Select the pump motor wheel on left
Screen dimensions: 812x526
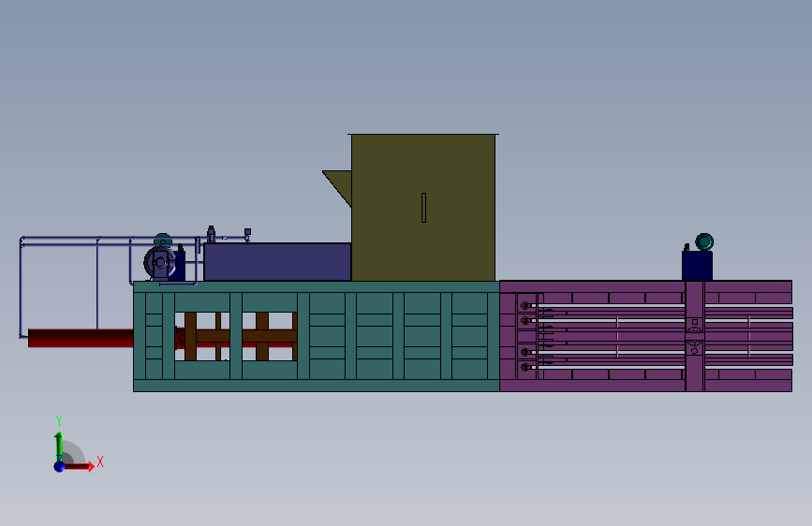pos(160,262)
